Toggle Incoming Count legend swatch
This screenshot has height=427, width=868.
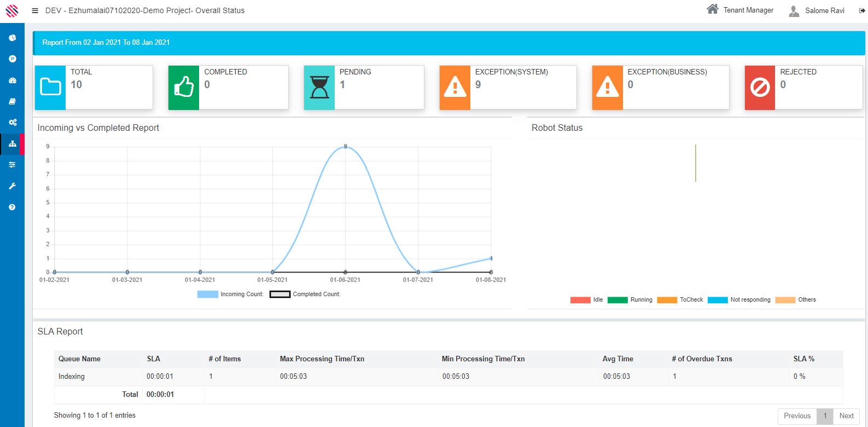[x=208, y=295]
